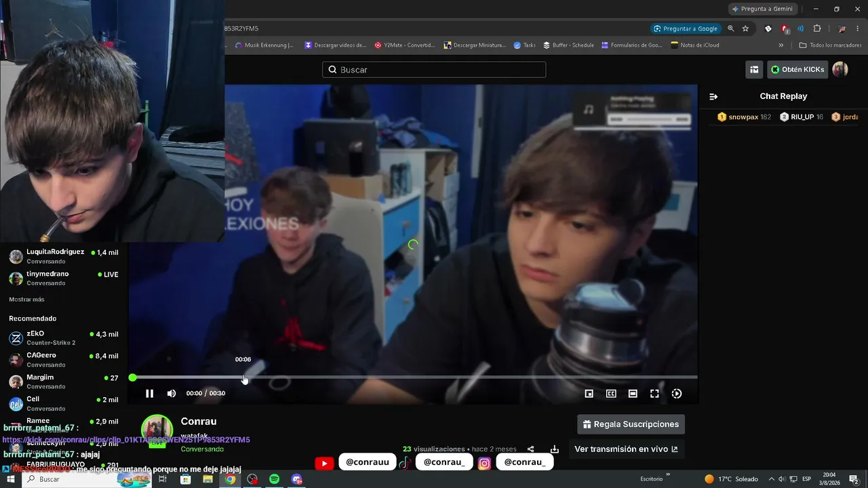Collapse the Chat Replay panel
Viewport: 868px width, 488px height.
pyautogui.click(x=713, y=96)
